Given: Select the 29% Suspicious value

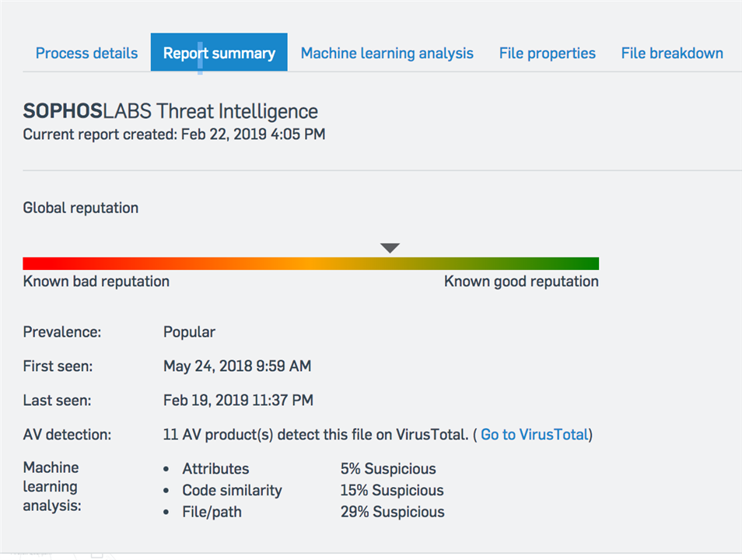Looking at the screenshot, I should tap(392, 513).
